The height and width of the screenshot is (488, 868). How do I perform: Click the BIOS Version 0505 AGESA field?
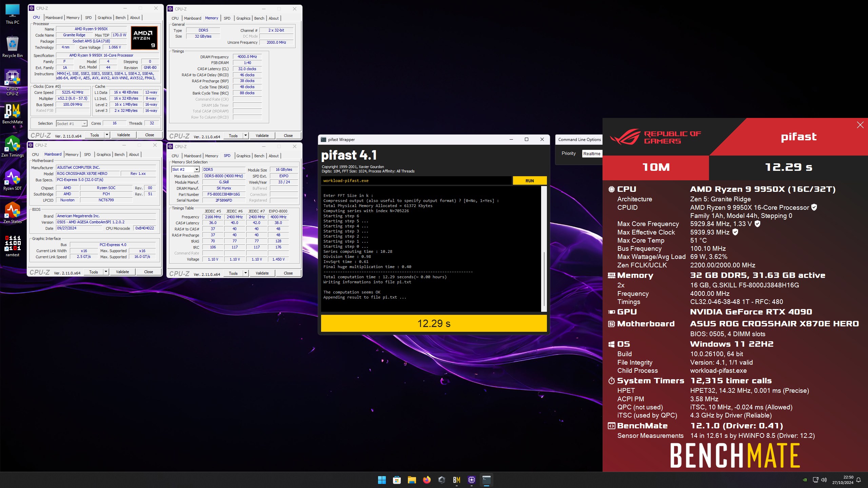(106, 222)
